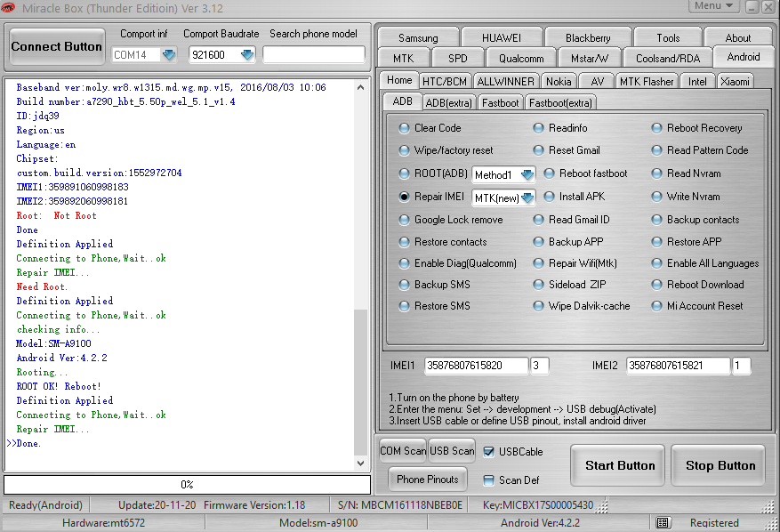This screenshot has height=532, width=780.
Task: Select the Enable All Languages option
Action: 656,263
